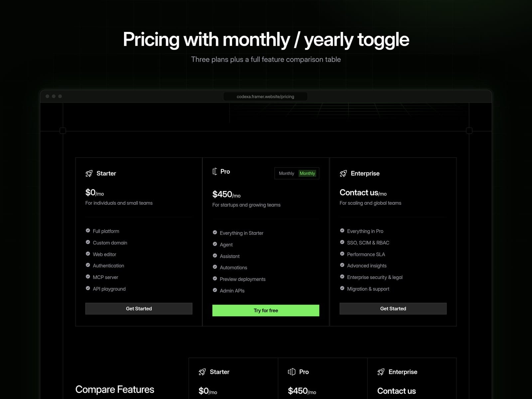The image size is (532, 399).
Task: Click the check icon beside Admin APIs
Action: (x=215, y=290)
